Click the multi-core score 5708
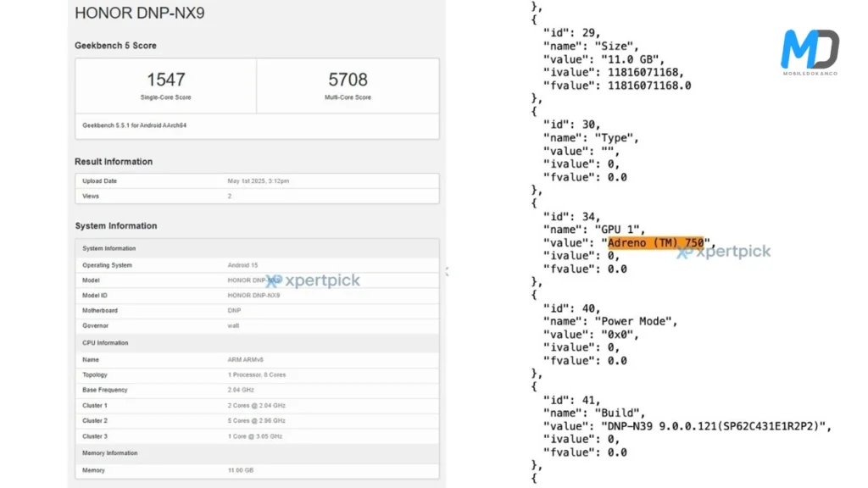This screenshot has width=868, height=488. [x=348, y=80]
